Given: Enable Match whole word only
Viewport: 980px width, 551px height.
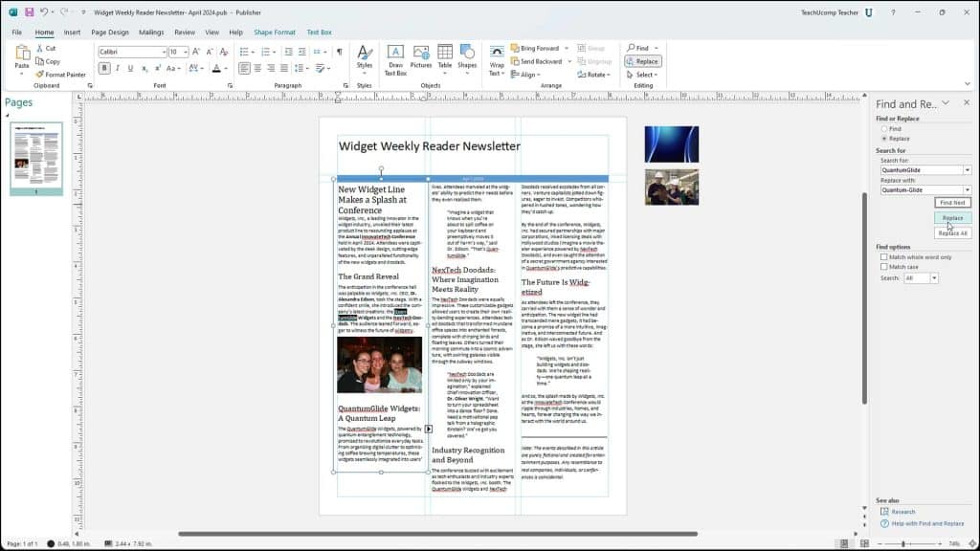Looking at the screenshot, I should coord(883,257).
